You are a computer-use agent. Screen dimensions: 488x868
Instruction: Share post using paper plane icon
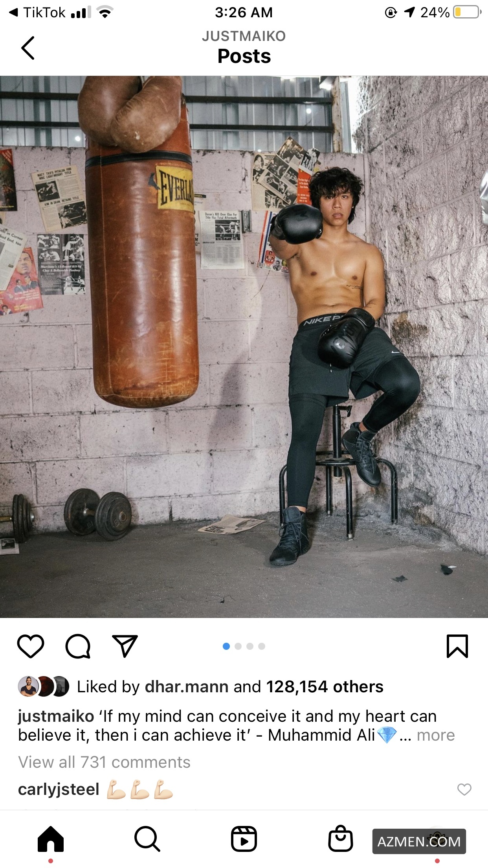[125, 646]
